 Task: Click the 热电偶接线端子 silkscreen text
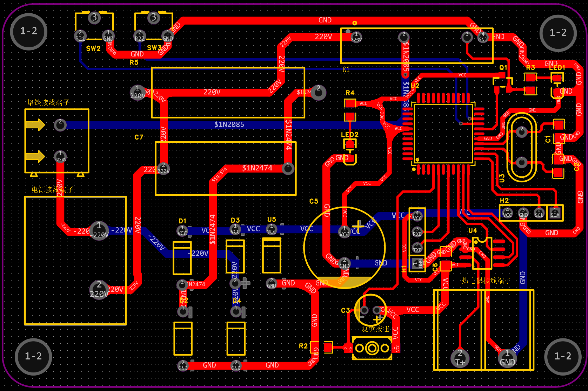tap(486, 281)
